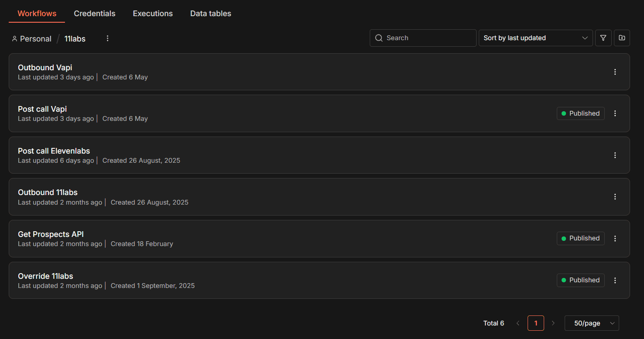Expand the Sort by last updated dropdown
The height and width of the screenshot is (339, 644).
536,38
